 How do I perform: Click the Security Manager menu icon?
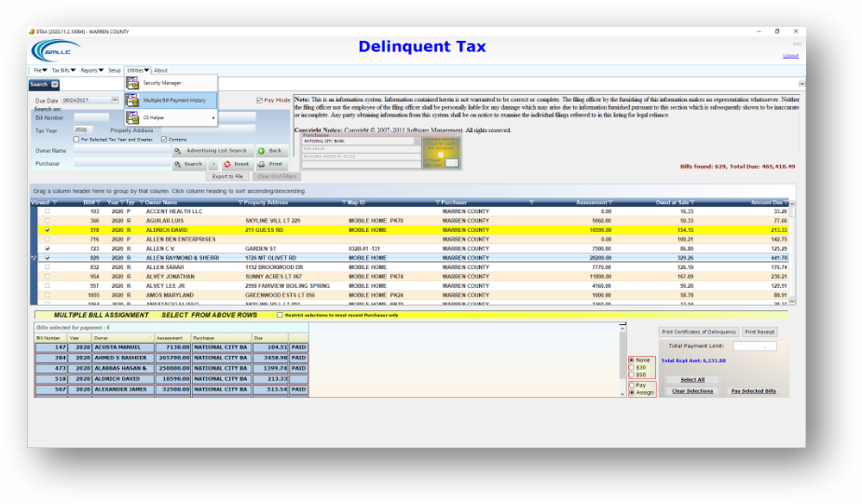[x=132, y=83]
